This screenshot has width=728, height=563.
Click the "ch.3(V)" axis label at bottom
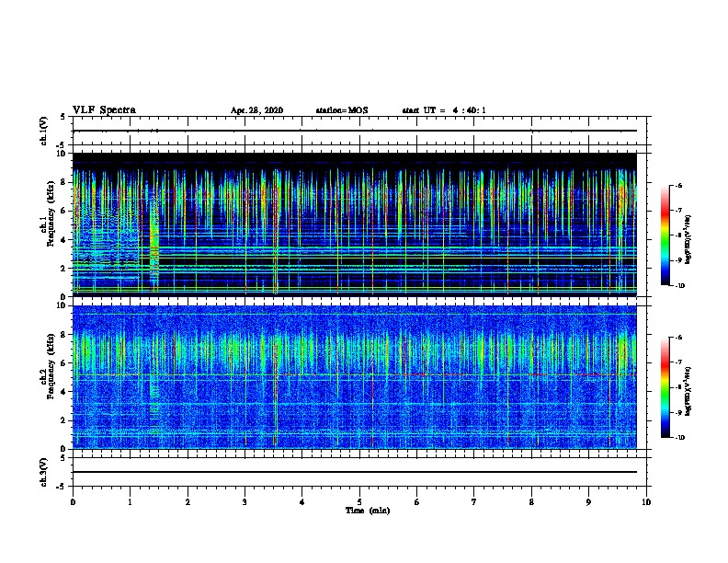(x=43, y=472)
